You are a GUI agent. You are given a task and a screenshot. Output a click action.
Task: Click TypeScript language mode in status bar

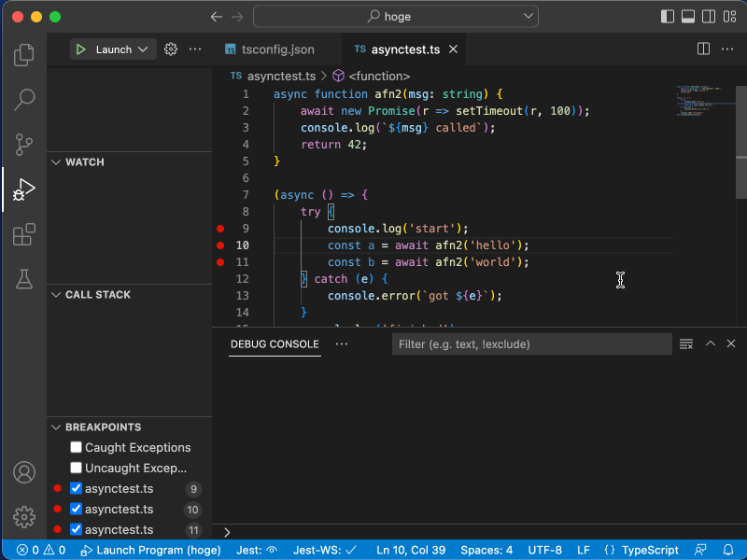(641, 550)
